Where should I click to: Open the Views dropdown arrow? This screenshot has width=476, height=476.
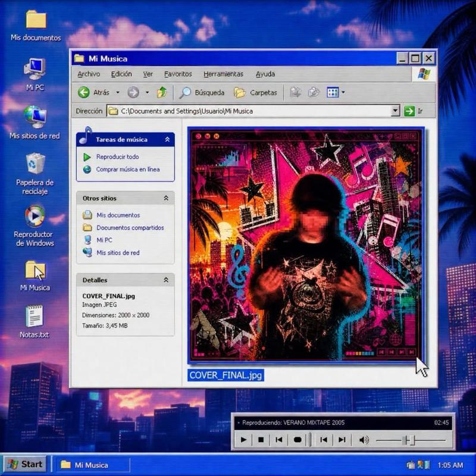(x=343, y=92)
